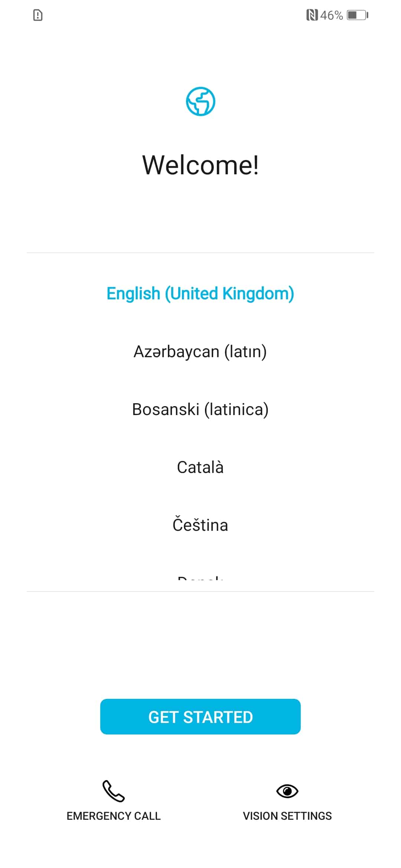Open VISION SETTINGS text link
This screenshot has height=868, width=401.
tap(287, 816)
